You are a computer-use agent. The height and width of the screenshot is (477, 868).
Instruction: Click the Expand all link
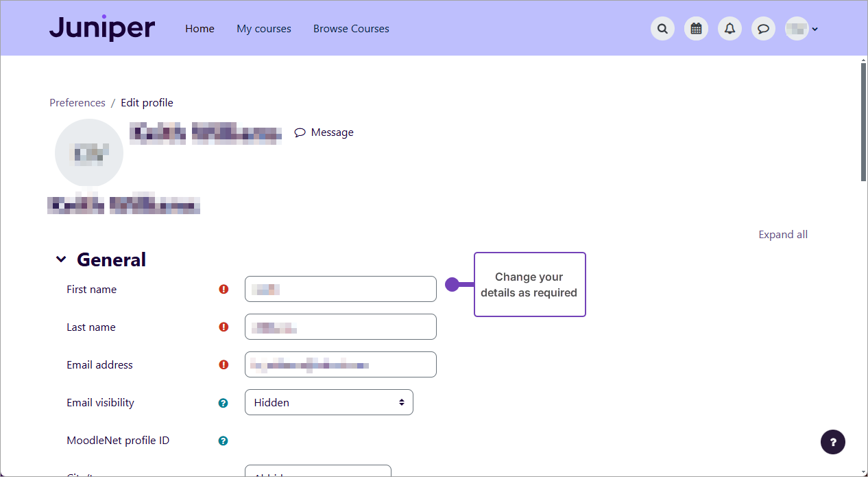click(x=783, y=234)
